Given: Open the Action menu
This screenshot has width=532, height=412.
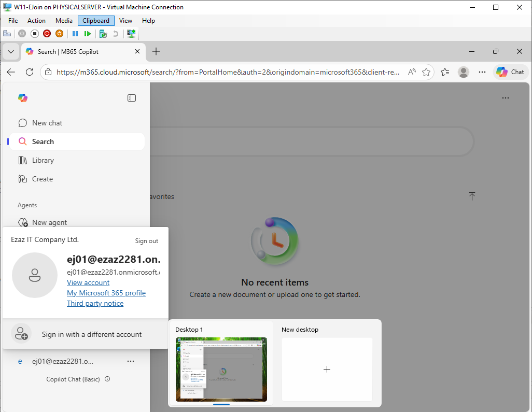Looking at the screenshot, I should pyautogui.click(x=36, y=21).
